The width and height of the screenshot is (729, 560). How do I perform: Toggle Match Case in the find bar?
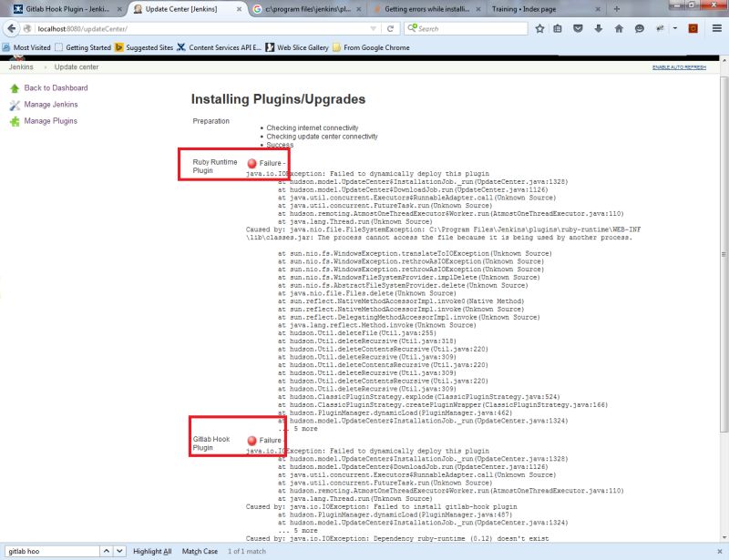click(201, 552)
